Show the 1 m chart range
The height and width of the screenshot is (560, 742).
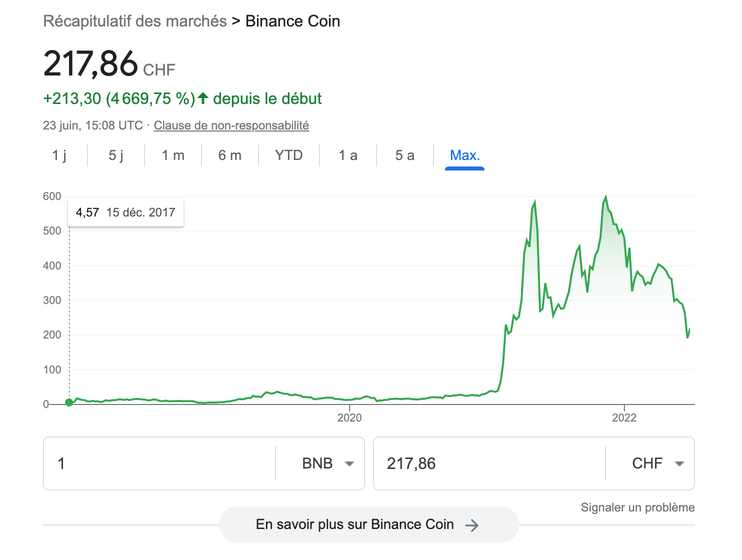click(173, 155)
